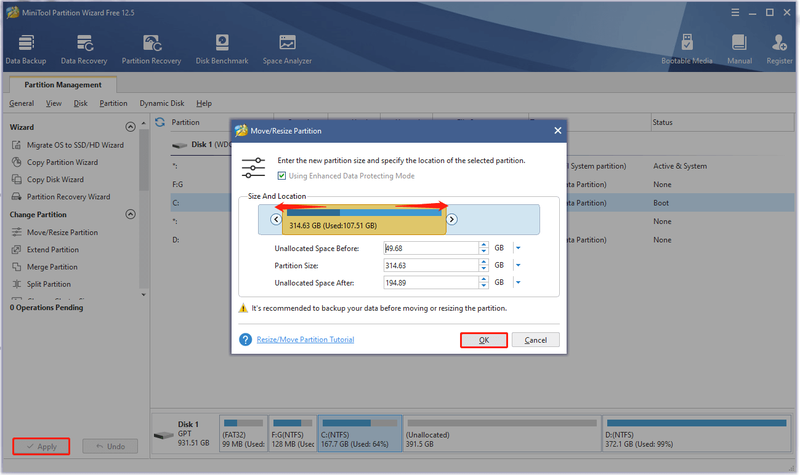This screenshot has width=800, height=475.
Task: Collapse the Wizard section
Action: pos(131,127)
